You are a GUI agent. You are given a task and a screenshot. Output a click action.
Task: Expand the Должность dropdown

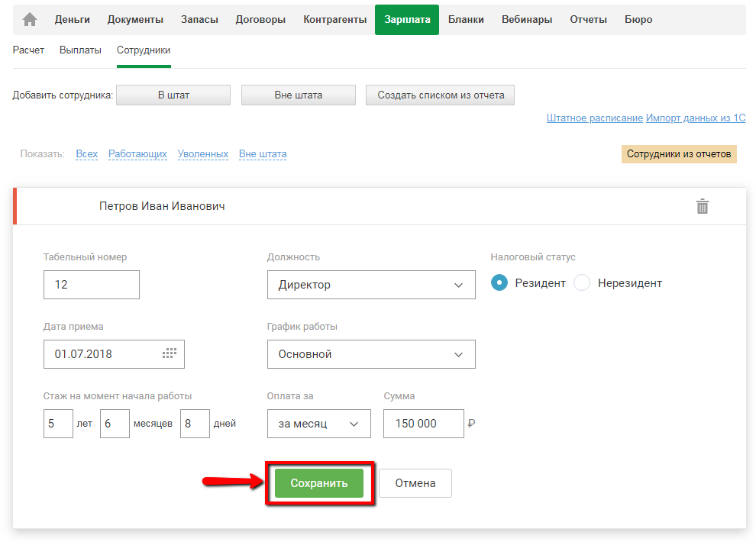pyautogui.click(x=371, y=285)
